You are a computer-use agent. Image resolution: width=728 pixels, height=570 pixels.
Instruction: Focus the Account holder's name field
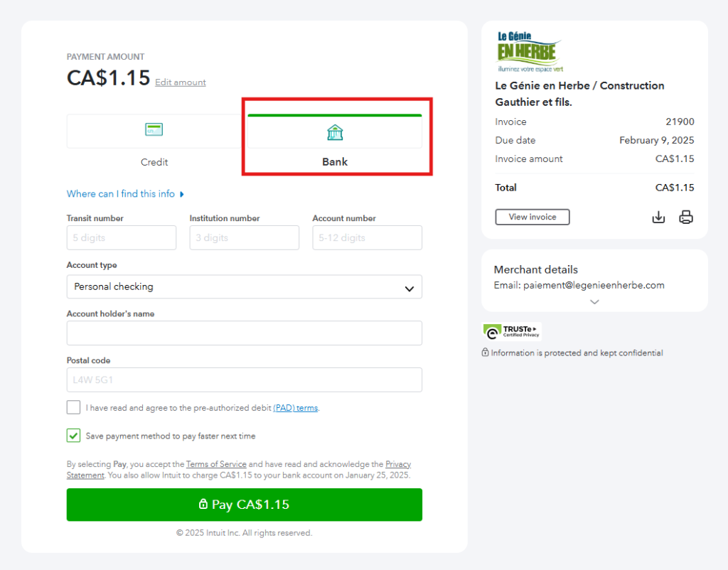coord(245,333)
